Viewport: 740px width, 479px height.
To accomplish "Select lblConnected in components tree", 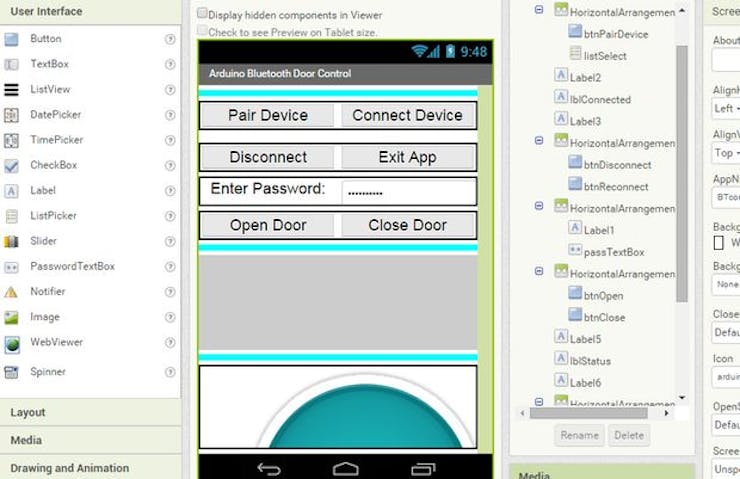I will click(x=600, y=100).
